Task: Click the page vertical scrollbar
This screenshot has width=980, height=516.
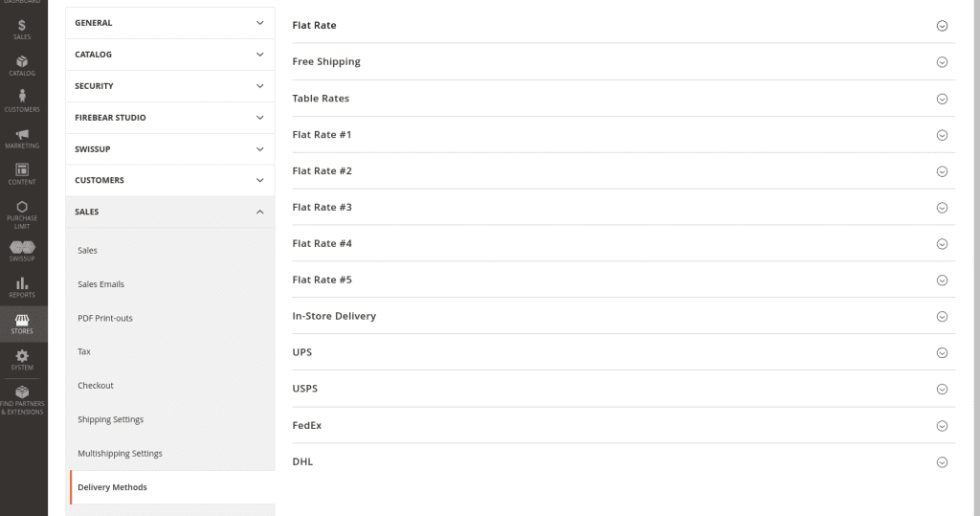Action: click(975, 258)
